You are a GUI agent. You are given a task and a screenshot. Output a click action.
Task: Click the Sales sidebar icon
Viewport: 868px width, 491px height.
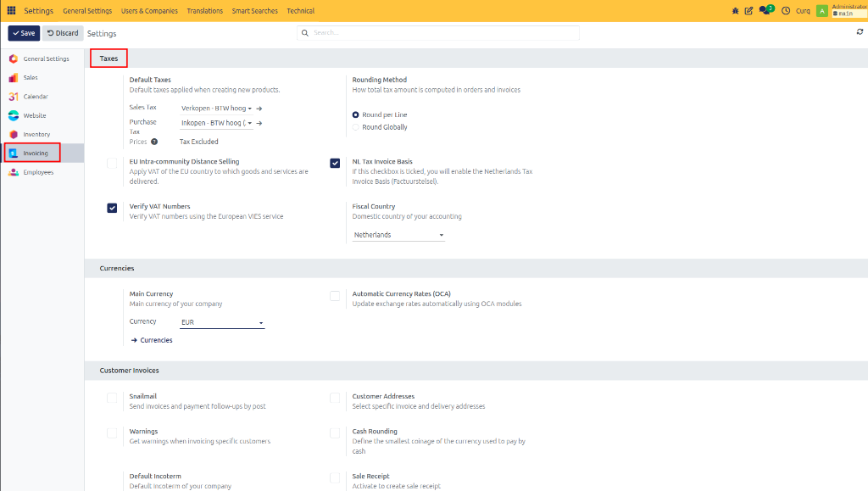(x=14, y=77)
